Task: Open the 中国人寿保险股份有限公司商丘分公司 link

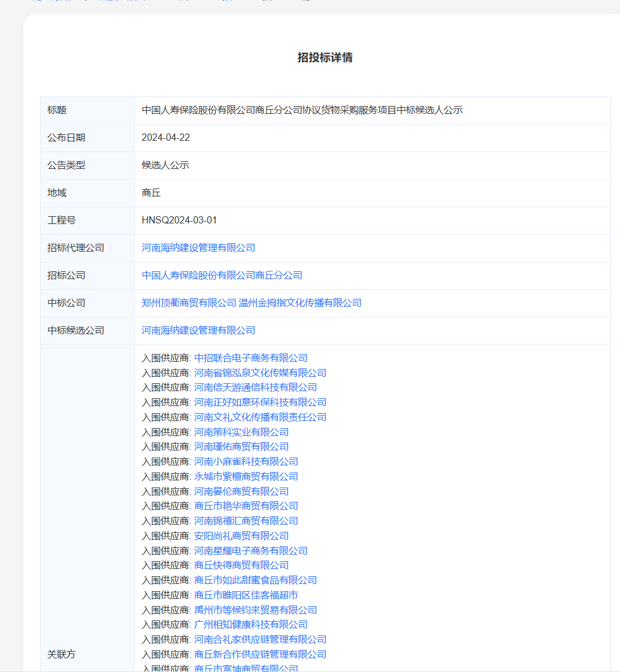Action: (x=222, y=276)
